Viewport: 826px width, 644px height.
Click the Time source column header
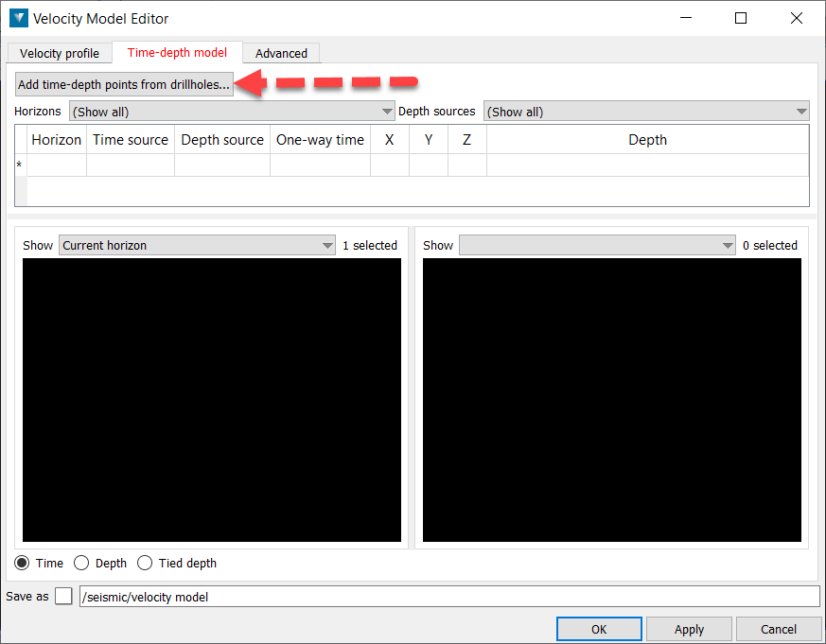[x=131, y=140]
